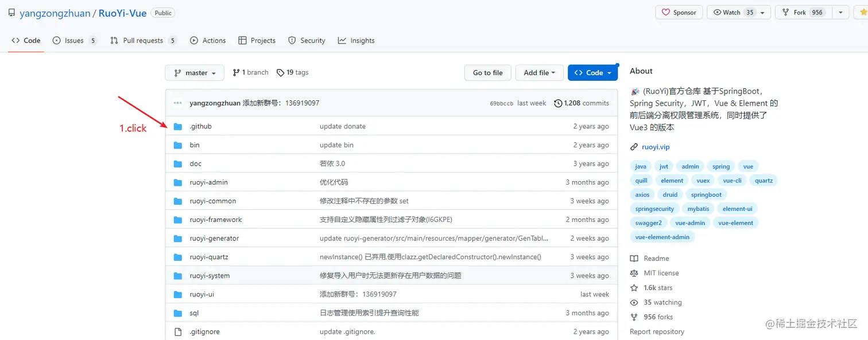Select the element-ui topic tag

[x=737, y=209]
